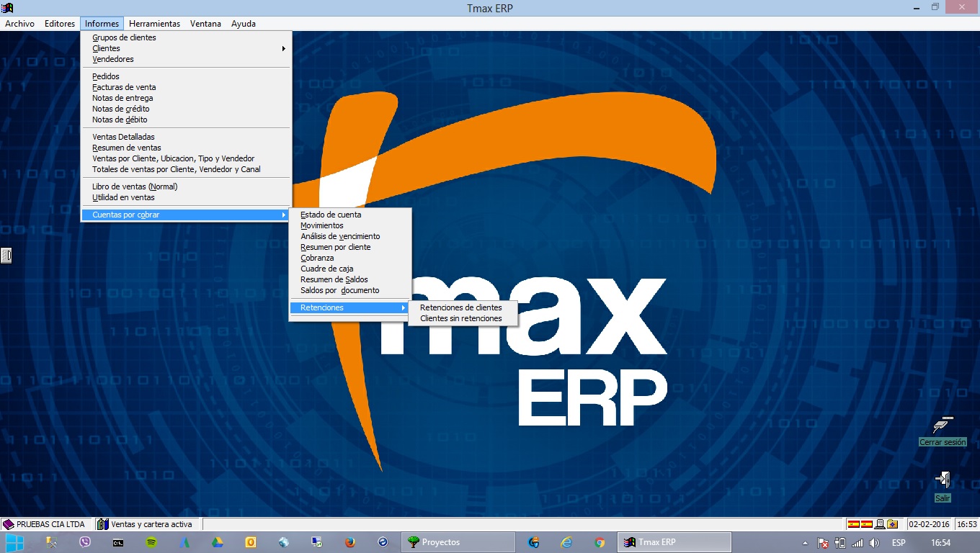Screen dimensions: 980x553
Task: Open the Editores menu
Action: click(60, 24)
